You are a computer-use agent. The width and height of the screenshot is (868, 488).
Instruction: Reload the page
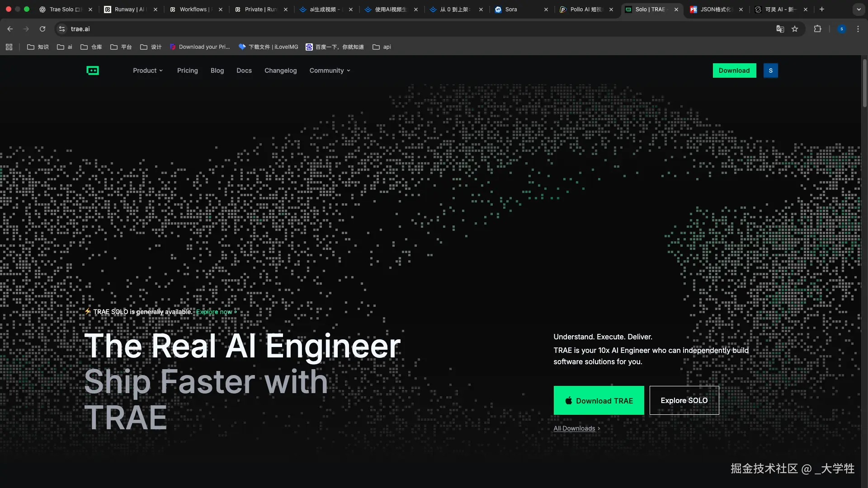pos(42,29)
